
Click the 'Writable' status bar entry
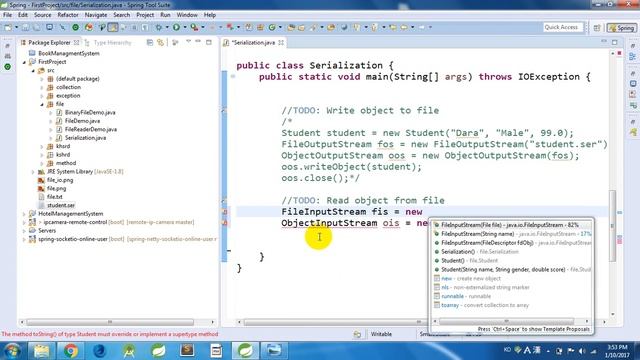pos(381,334)
